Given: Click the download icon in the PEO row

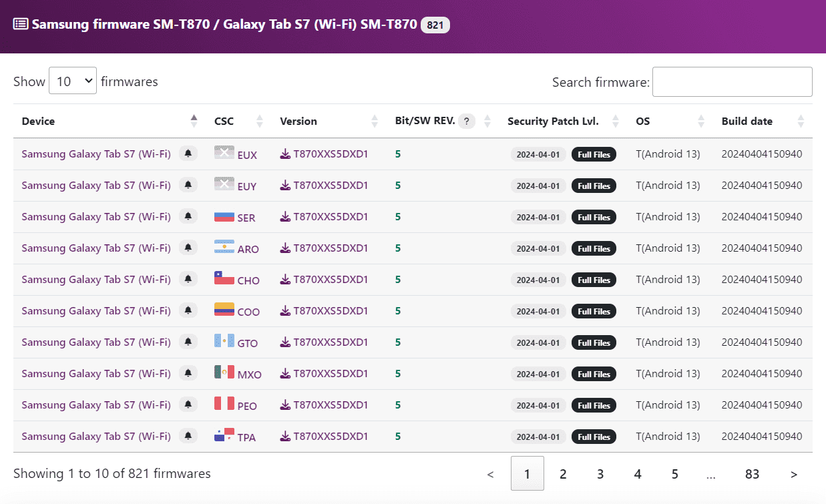Looking at the screenshot, I should 285,405.
